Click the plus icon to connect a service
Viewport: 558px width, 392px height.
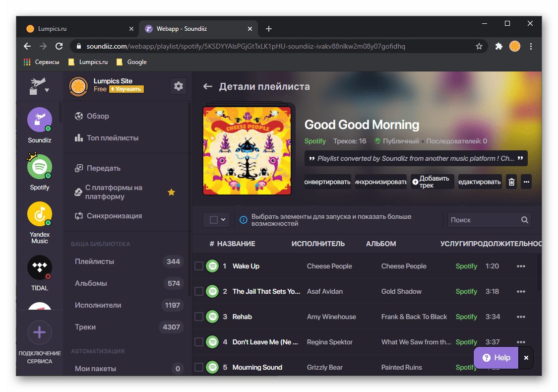click(40, 332)
